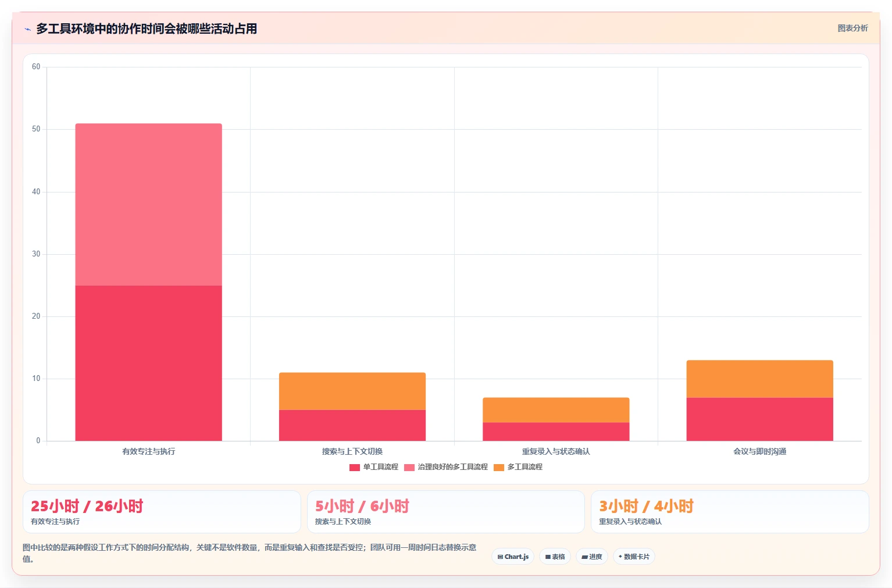Click the 有效专注与执行 caption under the 25小时 stat
892x588 pixels.
55,522
